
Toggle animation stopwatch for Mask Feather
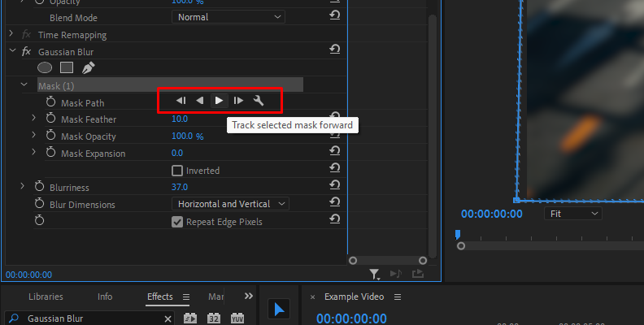click(50, 118)
